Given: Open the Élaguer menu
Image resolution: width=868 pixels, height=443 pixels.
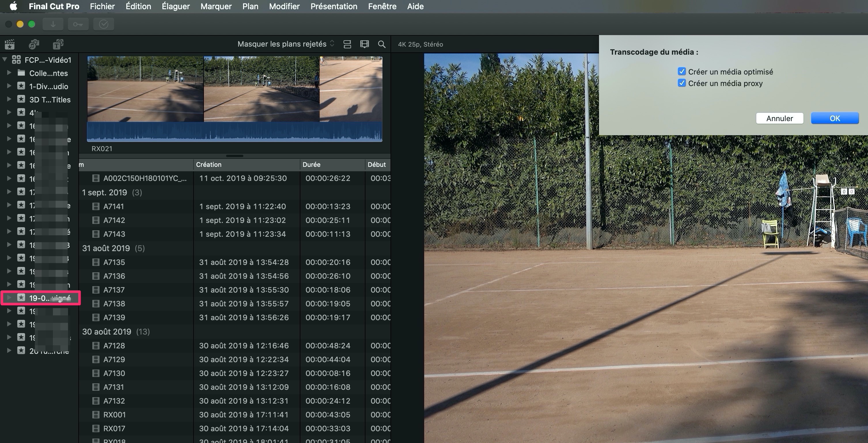Looking at the screenshot, I should click(x=176, y=6).
